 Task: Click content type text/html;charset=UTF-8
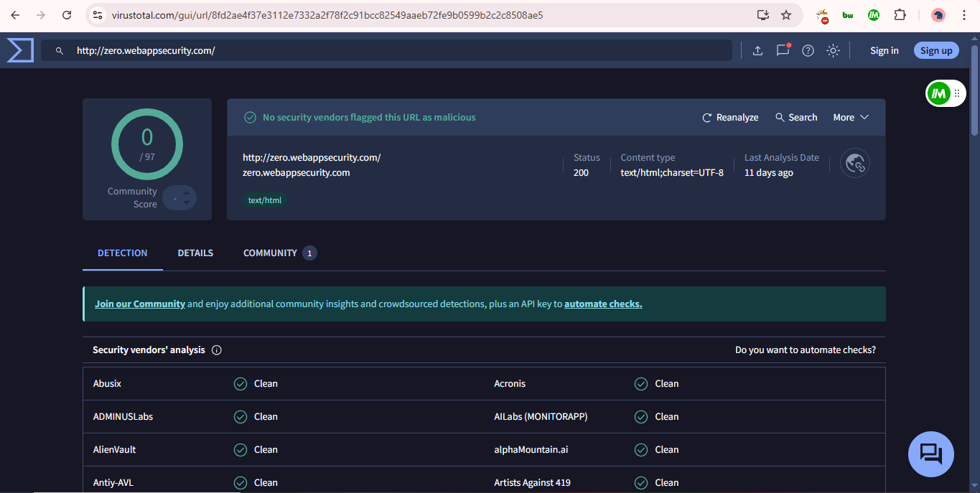(x=672, y=173)
